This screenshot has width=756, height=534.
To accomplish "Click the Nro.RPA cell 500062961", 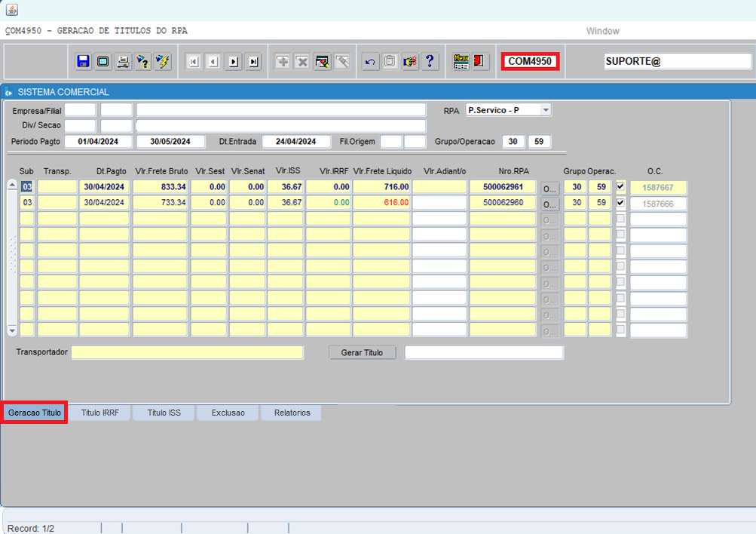I will pyautogui.click(x=503, y=187).
